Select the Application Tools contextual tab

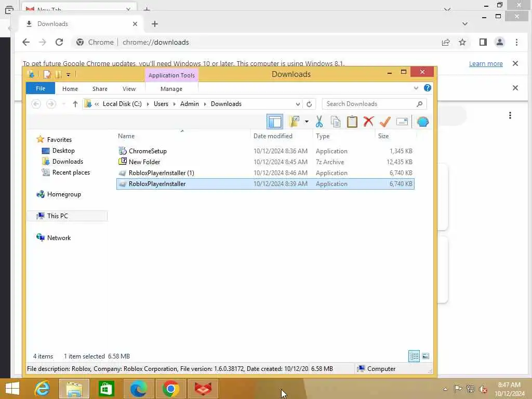pos(171,75)
